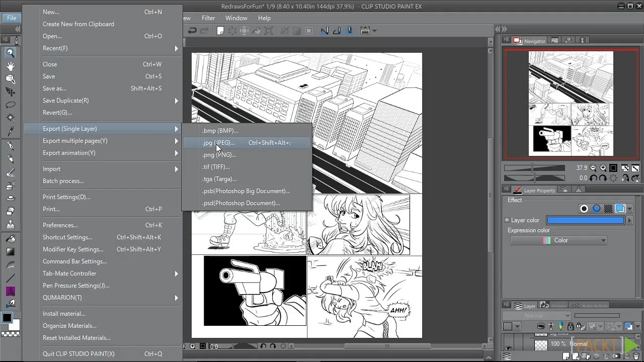Toggle Clip at Layer Below
This screenshot has width=644, height=362.
point(540,327)
